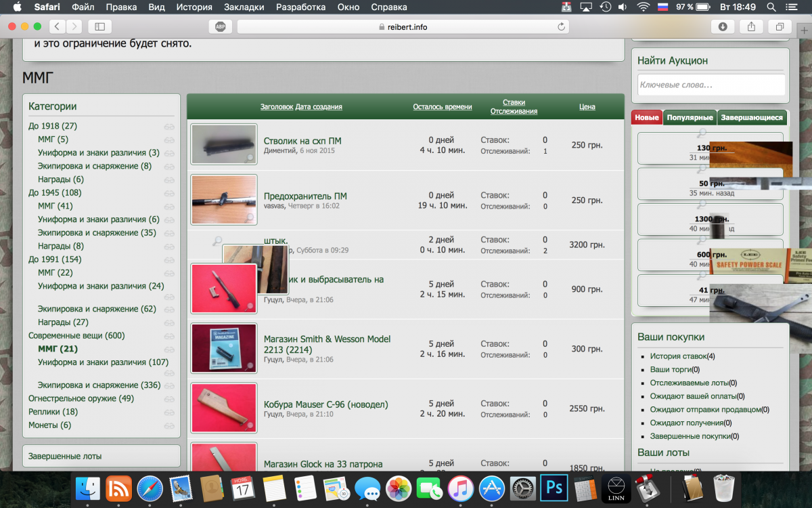Click the Safari sidebar toggle button
The height and width of the screenshot is (508, 812).
(100, 26)
